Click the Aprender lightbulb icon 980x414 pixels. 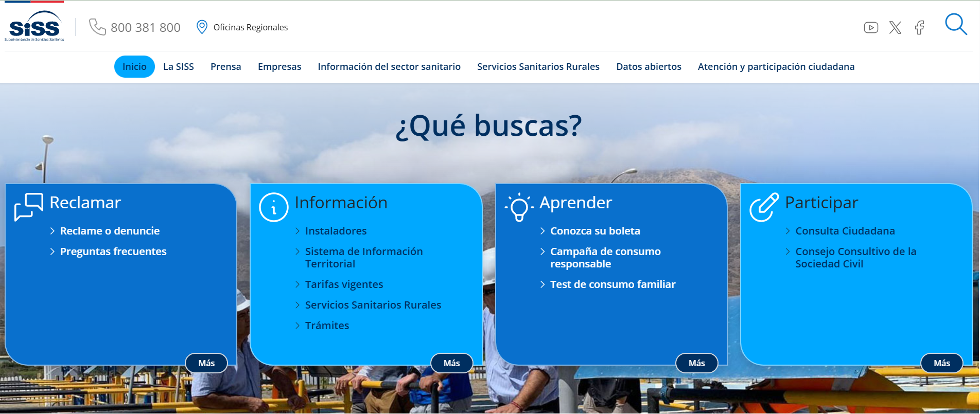[519, 207]
